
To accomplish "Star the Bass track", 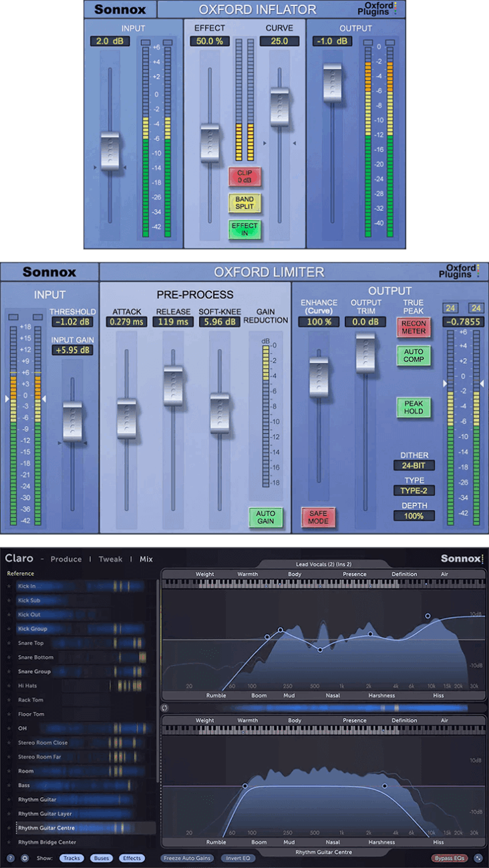I will pyautogui.click(x=9, y=785).
